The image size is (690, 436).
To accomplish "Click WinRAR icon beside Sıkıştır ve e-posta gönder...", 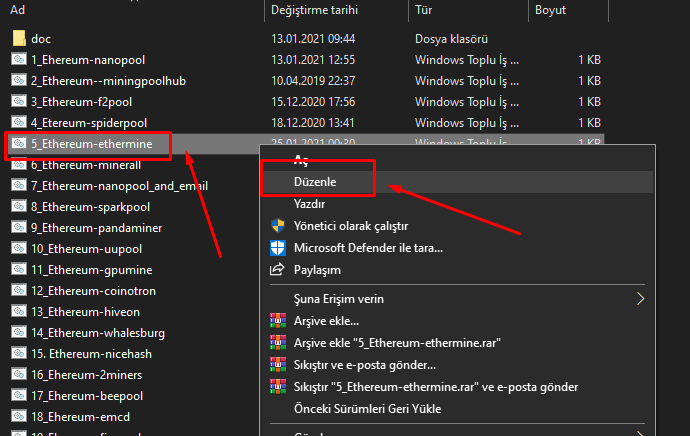I will coord(278,365).
